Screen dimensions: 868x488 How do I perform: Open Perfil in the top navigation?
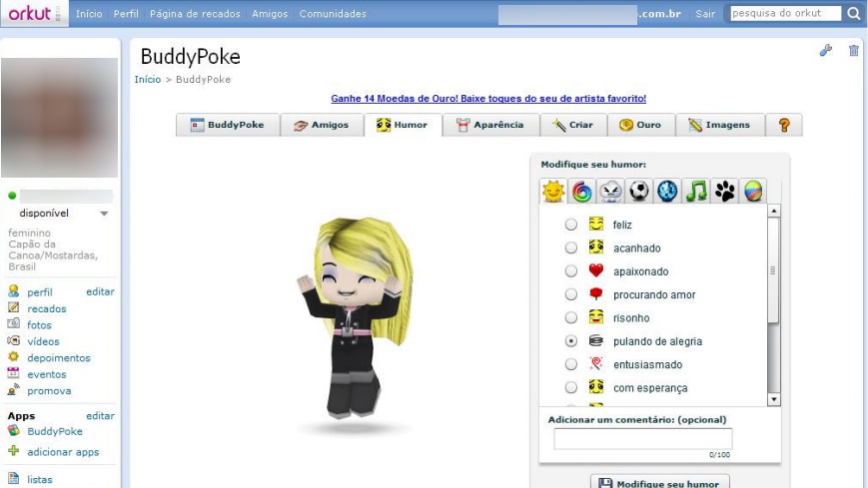(126, 14)
